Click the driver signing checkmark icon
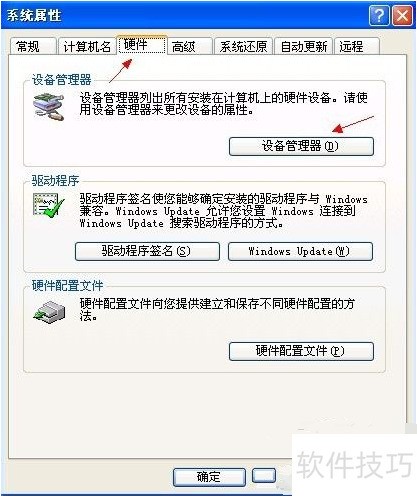Screen dimensions: 417x496 [x=49, y=205]
